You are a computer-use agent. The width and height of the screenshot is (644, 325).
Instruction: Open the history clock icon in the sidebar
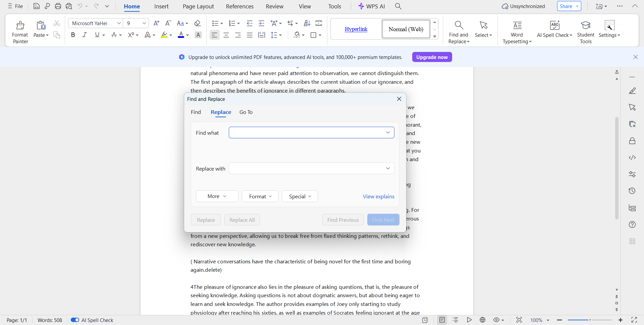(x=632, y=191)
